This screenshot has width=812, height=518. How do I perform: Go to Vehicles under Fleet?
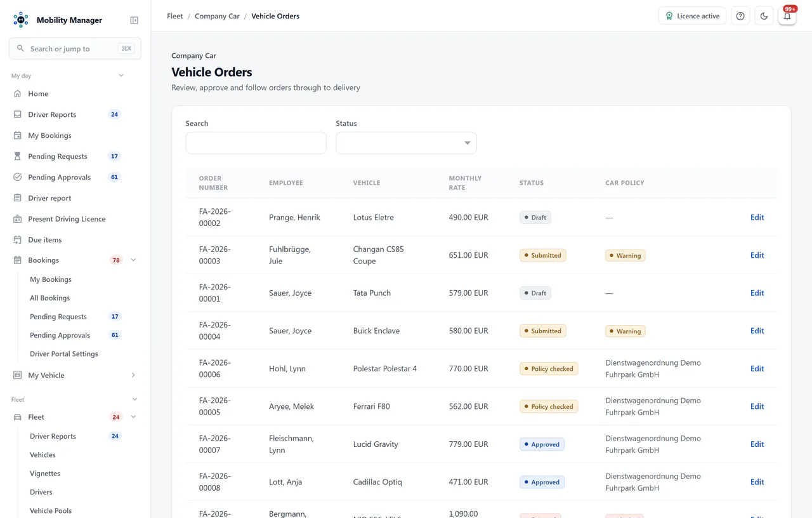click(43, 455)
